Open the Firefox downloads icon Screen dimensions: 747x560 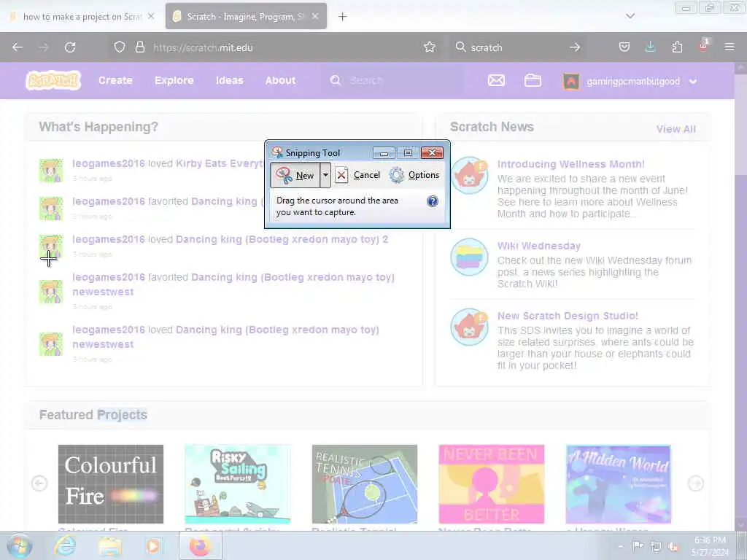(650, 47)
